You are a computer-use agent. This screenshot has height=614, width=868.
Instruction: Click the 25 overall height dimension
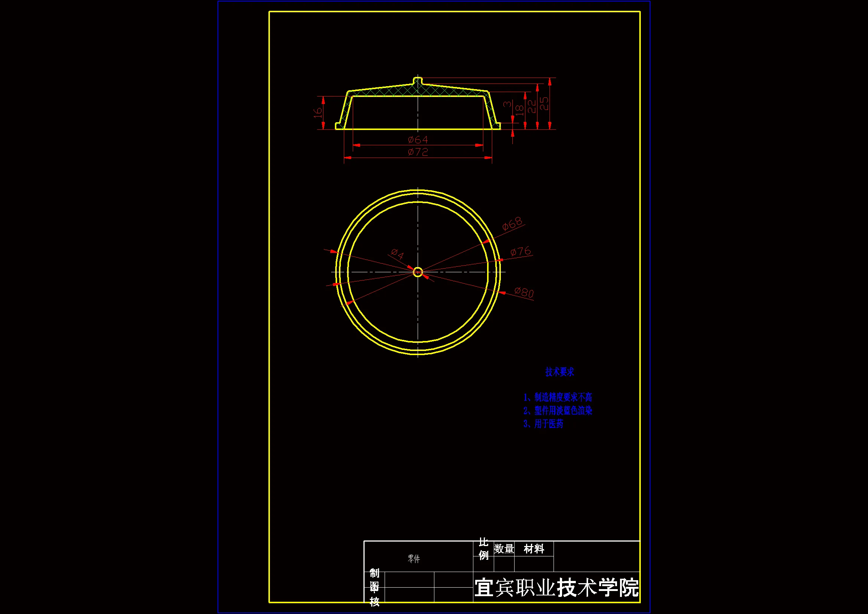(544, 103)
